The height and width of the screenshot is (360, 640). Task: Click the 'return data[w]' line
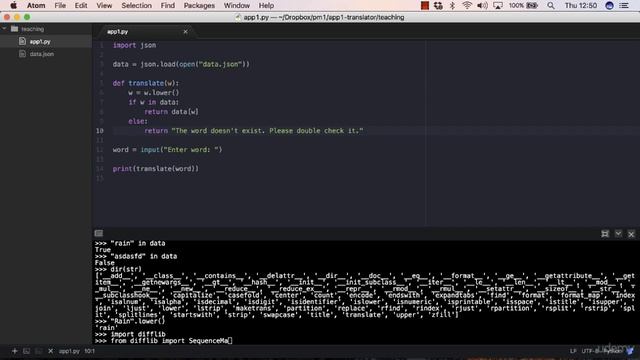171,111
